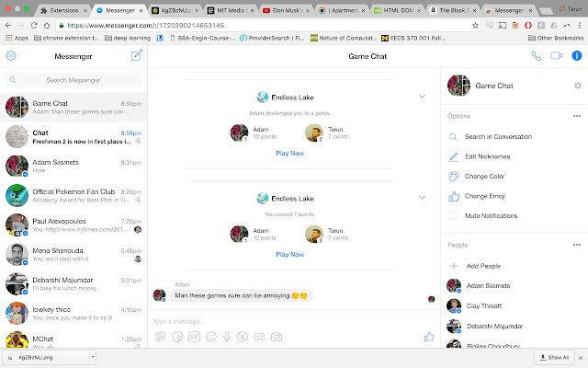Open the Tarun Chrome profile button

571,8
